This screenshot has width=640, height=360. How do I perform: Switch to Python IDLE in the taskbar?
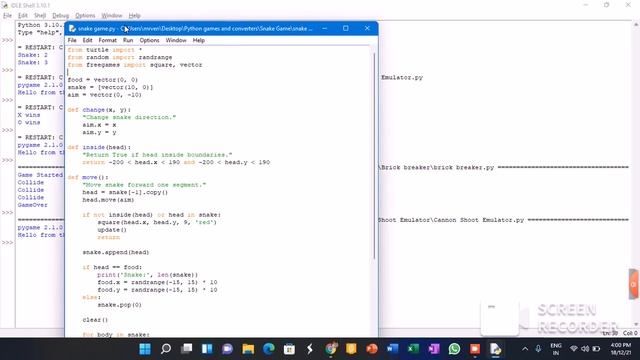pyautogui.click(x=495, y=349)
